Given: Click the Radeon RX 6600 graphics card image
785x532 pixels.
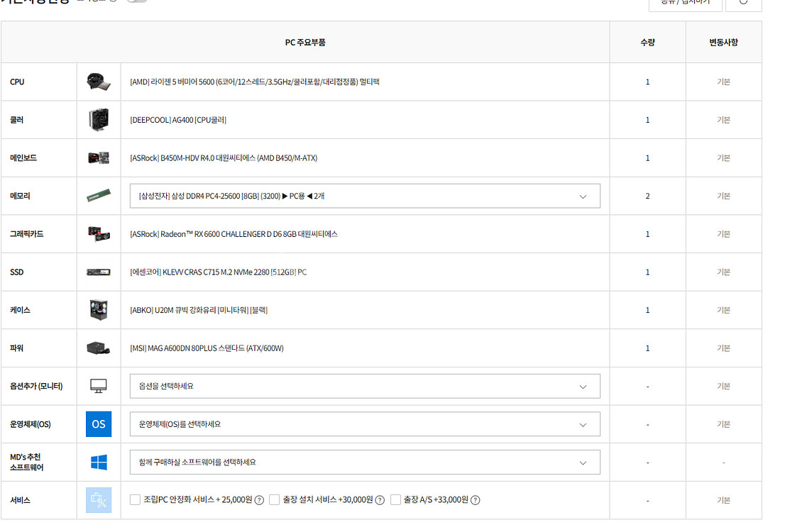Looking at the screenshot, I should coord(99,234).
